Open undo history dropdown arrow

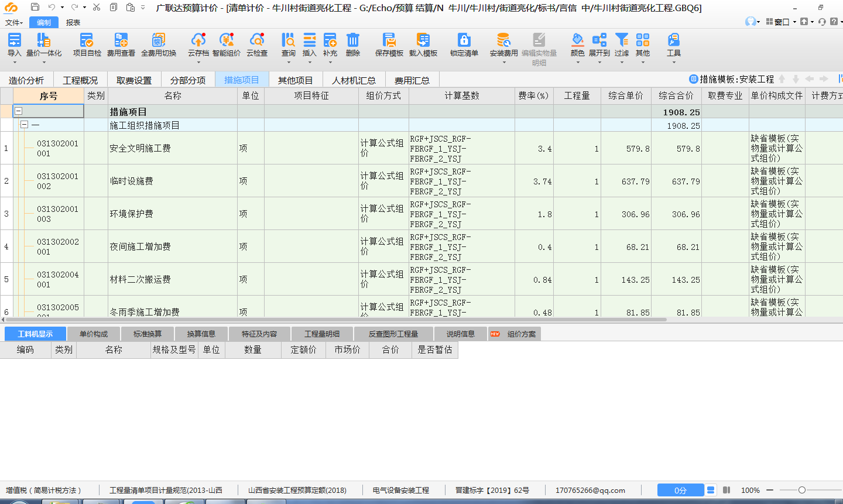62,8
